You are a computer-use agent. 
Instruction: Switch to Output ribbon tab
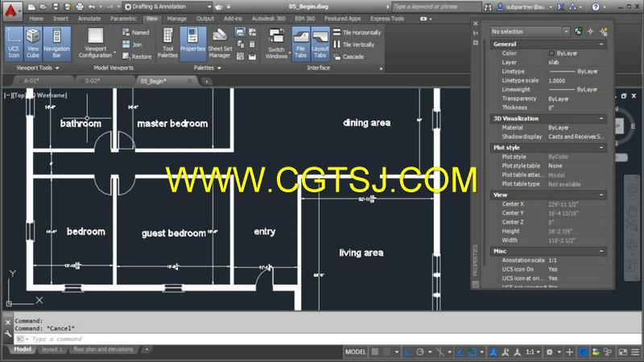point(205,19)
